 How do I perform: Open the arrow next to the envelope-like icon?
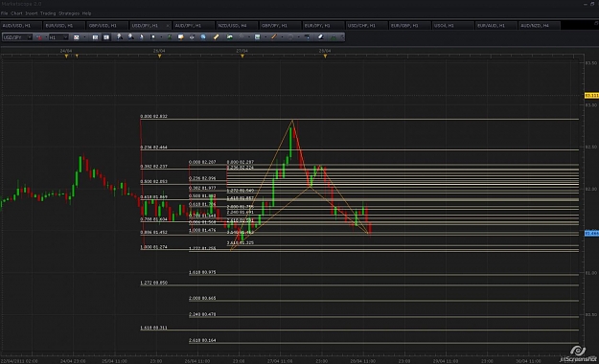84,37
